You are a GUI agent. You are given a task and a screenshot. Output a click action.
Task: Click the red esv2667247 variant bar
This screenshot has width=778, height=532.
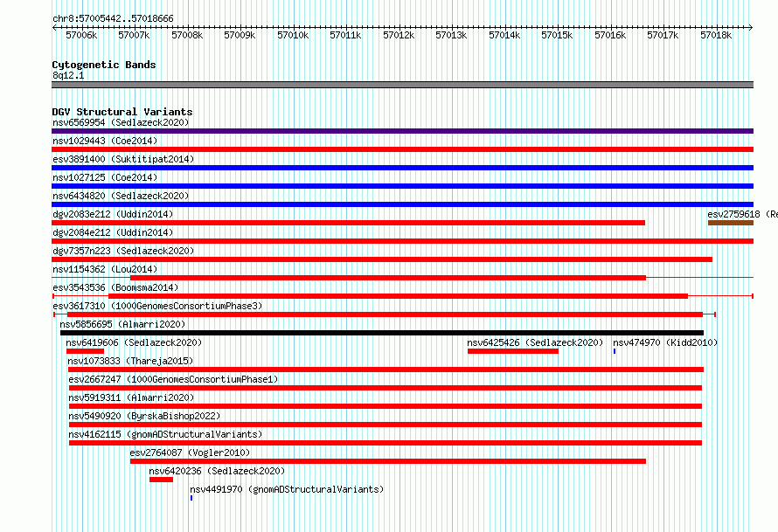click(x=386, y=388)
